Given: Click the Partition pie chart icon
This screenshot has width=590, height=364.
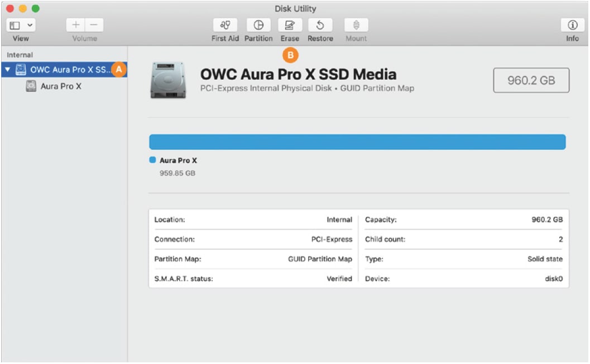Looking at the screenshot, I should pos(258,26).
